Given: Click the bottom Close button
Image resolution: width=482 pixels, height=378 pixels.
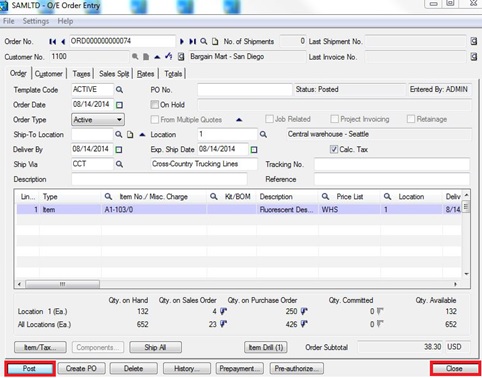Looking at the screenshot, I should (x=454, y=369).
